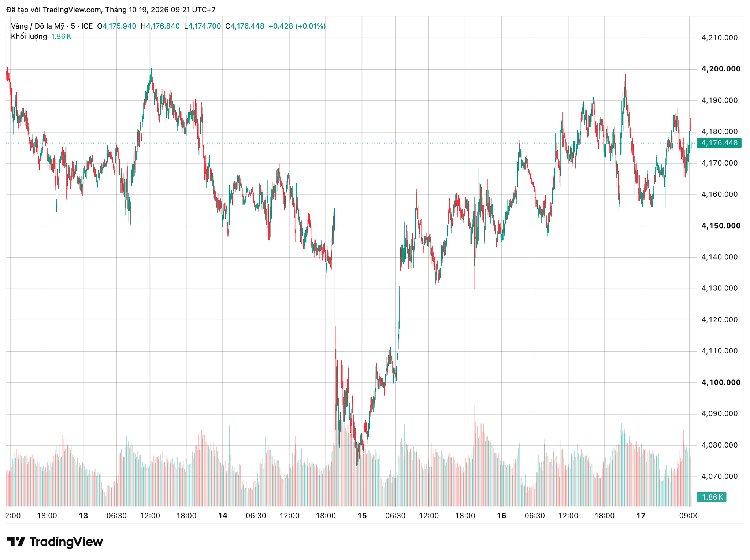
Task: Click the close value C4,176.448
Action: click(x=245, y=26)
